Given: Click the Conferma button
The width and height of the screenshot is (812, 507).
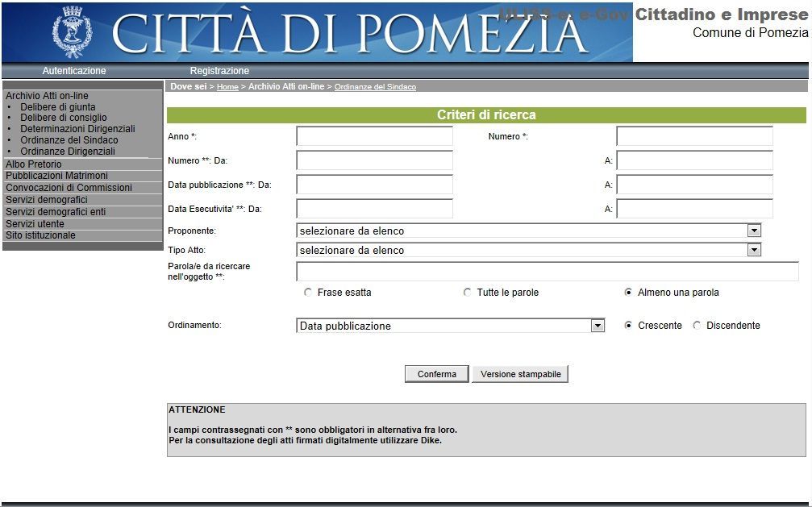Looking at the screenshot, I should point(436,374).
